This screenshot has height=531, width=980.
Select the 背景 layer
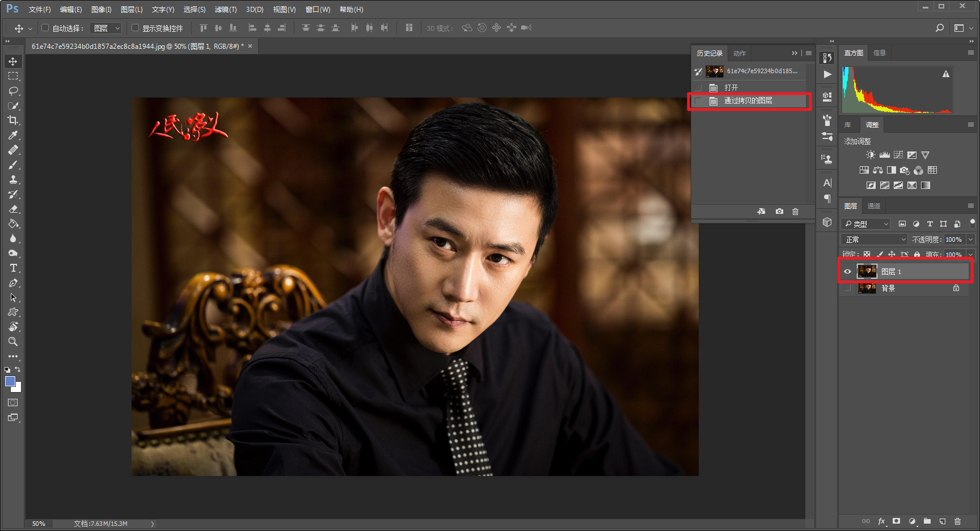[905, 288]
